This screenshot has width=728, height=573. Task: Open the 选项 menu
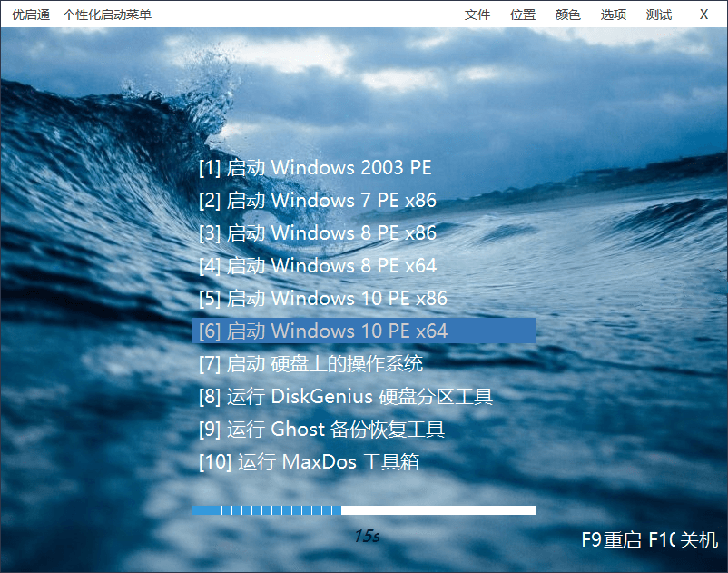[613, 15]
